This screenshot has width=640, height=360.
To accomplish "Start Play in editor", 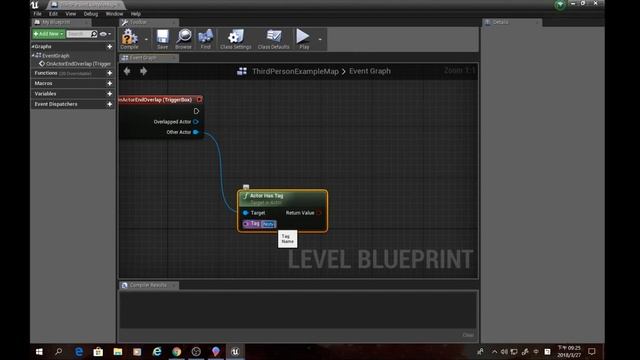I will tap(303, 39).
